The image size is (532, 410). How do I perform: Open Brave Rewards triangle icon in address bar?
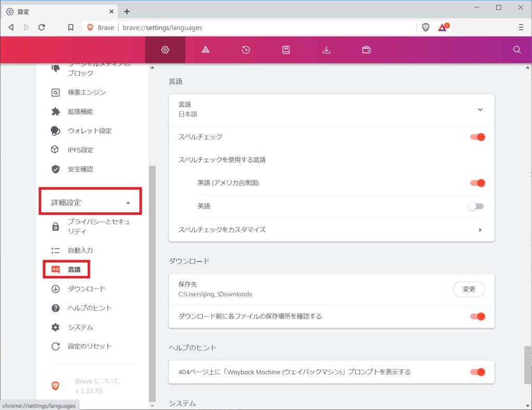click(443, 28)
